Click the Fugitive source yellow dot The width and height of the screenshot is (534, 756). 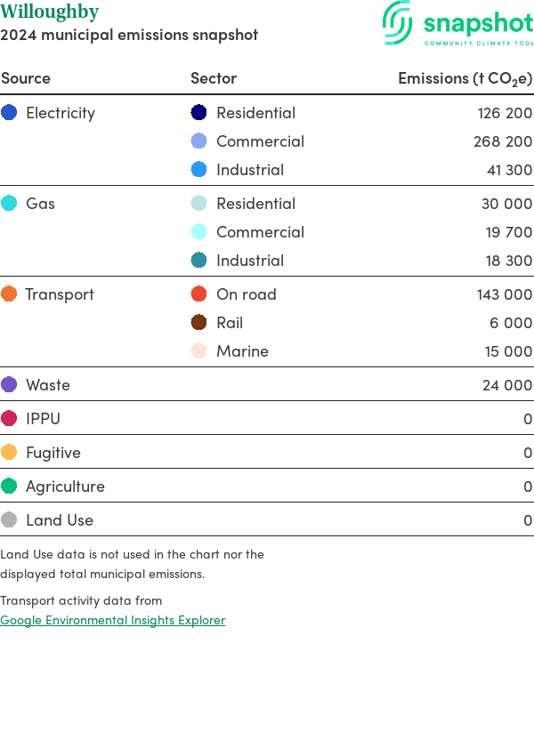pyautogui.click(x=9, y=453)
